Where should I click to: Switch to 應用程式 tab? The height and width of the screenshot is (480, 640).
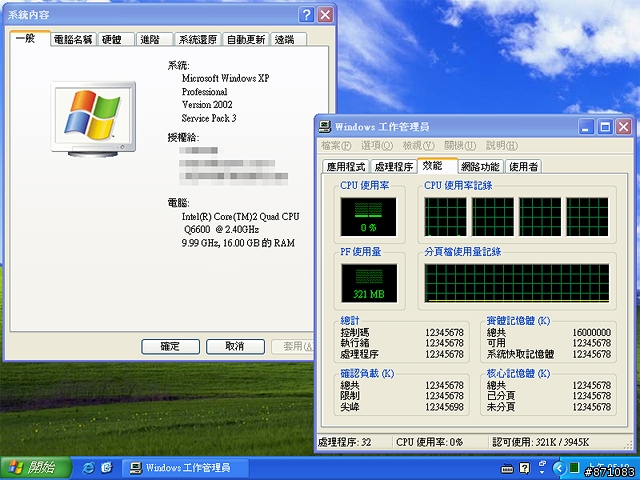coord(346,167)
